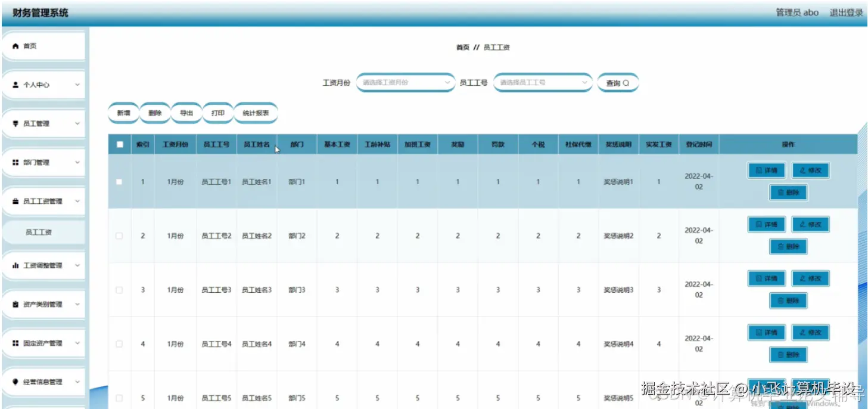Open the 部门管理 menu label

click(36, 163)
